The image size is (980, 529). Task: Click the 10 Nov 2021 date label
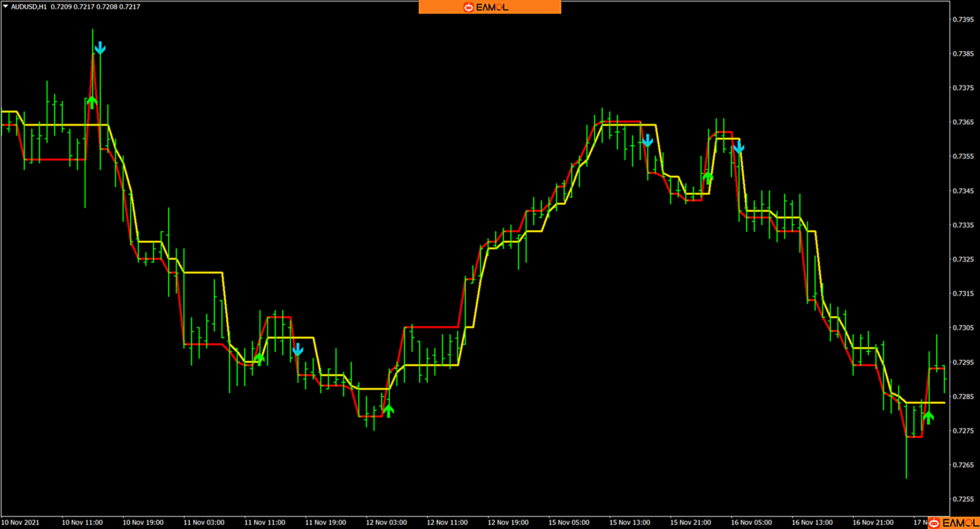pos(20,522)
